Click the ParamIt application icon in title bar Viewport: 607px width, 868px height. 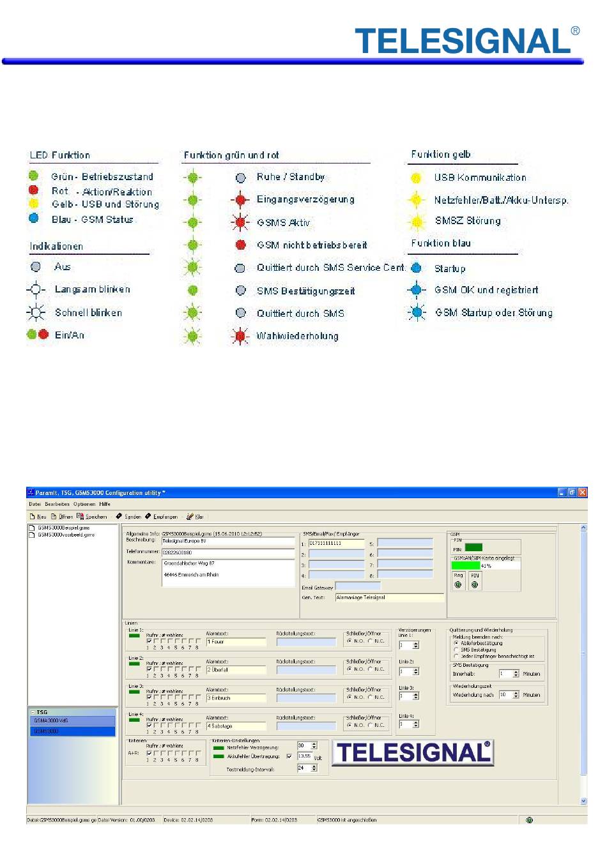point(31,492)
